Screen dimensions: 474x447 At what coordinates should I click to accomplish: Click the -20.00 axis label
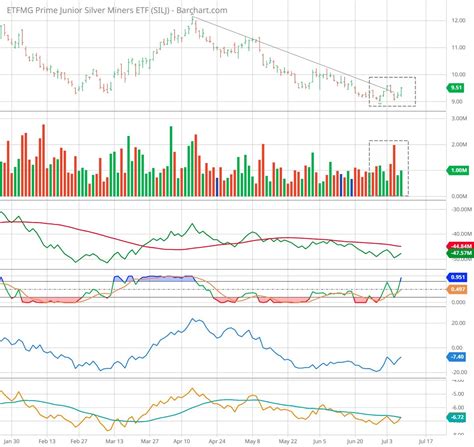pos(458,372)
